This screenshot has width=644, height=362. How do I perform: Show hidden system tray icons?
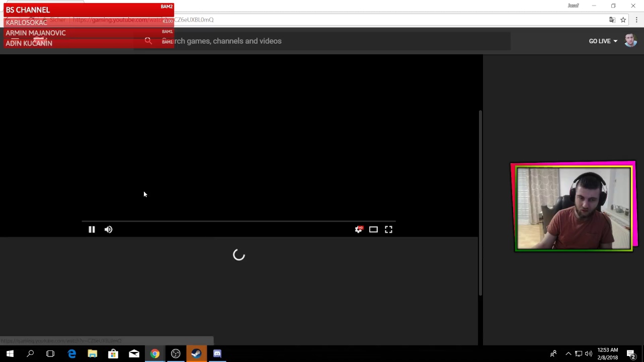click(569, 354)
